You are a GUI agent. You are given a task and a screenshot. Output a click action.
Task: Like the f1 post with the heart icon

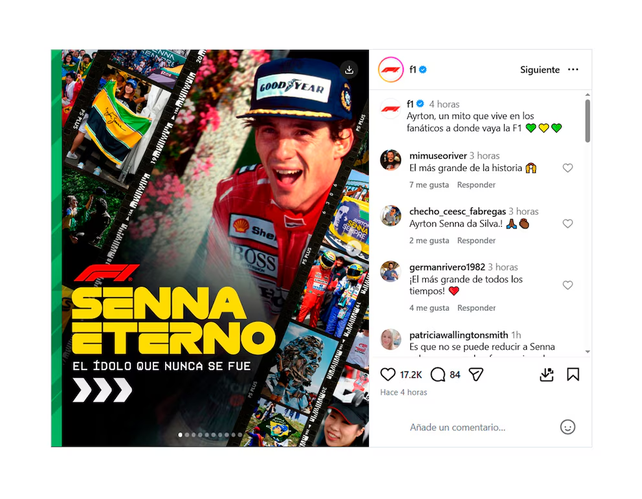388,375
